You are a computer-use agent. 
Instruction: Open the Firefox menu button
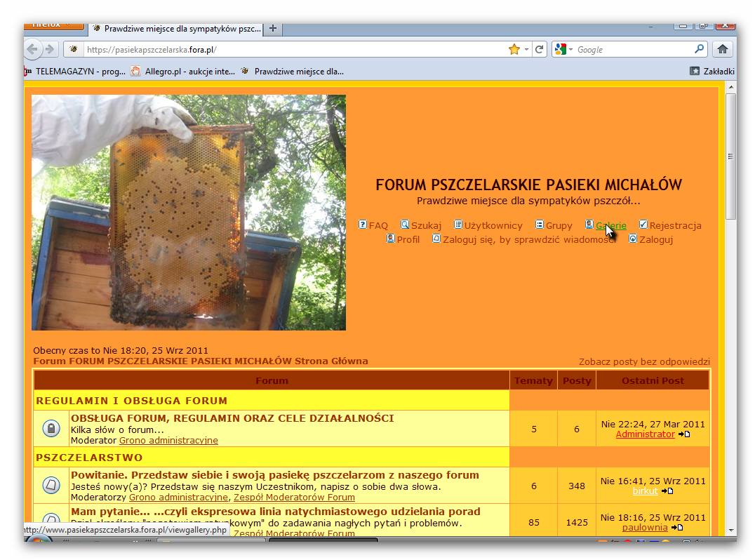pos(54,25)
